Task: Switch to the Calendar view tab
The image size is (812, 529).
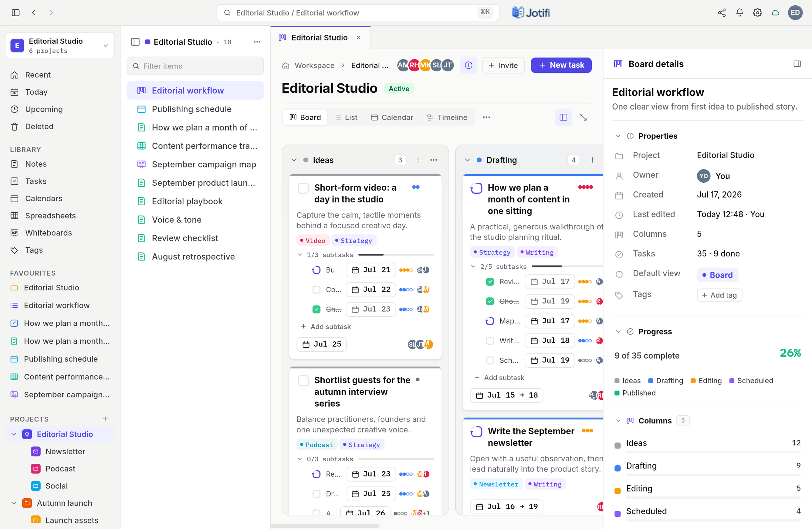Action: click(392, 117)
